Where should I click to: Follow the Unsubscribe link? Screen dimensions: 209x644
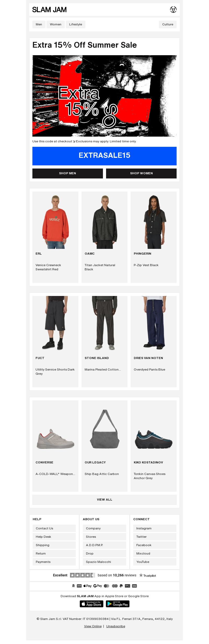[x=116, y=626]
